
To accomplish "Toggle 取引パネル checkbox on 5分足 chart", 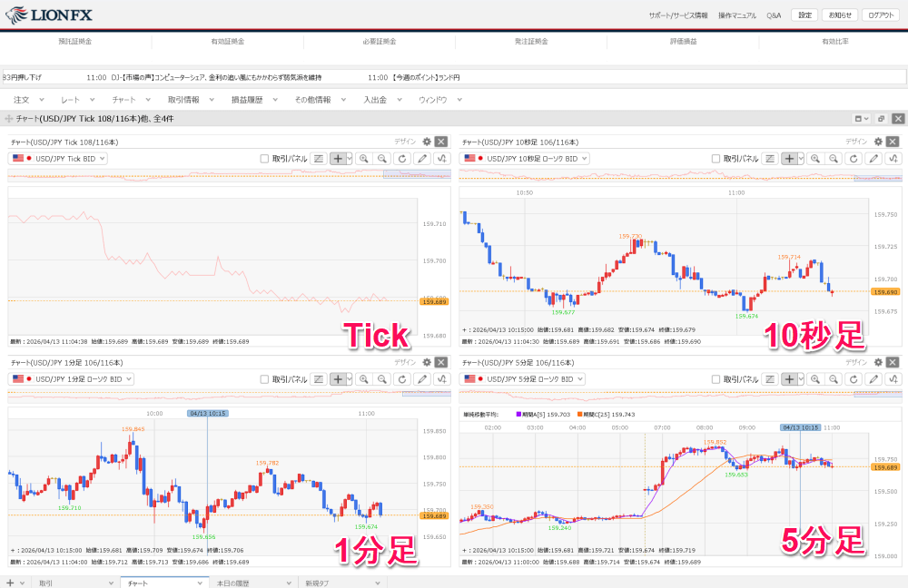I will [x=716, y=380].
